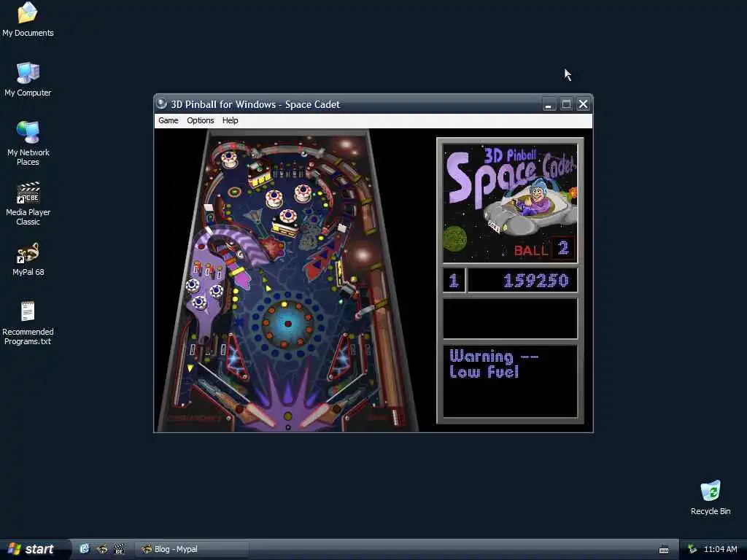Click MyPal raccoon quick launch icon
The image size is (747, 560).
[102, 549]
